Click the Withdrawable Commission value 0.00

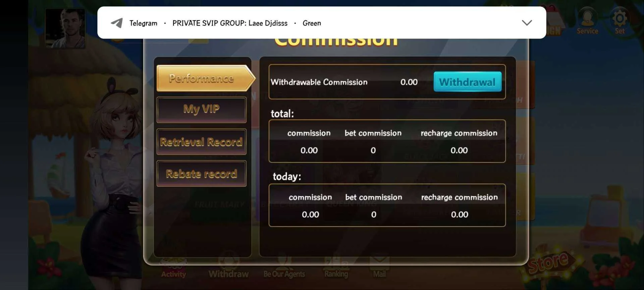409,82
